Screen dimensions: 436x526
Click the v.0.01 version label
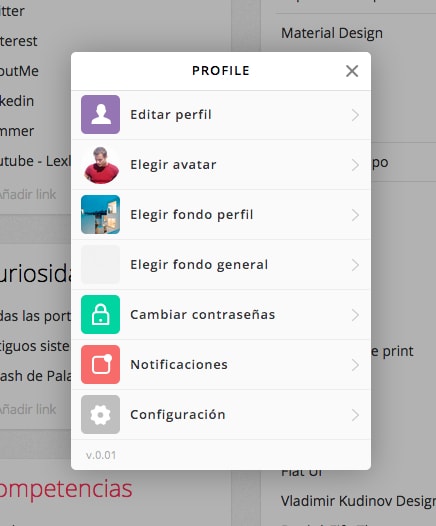click(101, 455)
